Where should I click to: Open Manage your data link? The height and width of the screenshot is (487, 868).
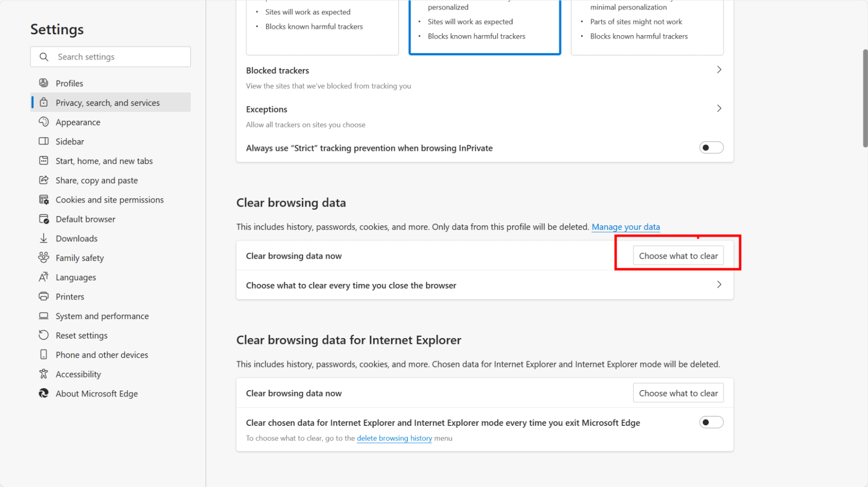click(x=626, y=227)
